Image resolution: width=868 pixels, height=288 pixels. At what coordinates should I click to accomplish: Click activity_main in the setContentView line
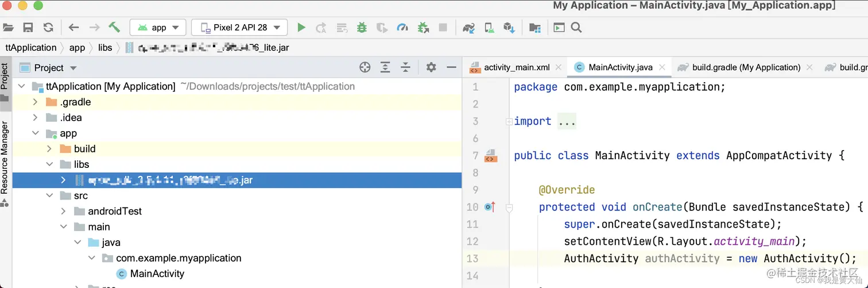(x=754, y=241)
